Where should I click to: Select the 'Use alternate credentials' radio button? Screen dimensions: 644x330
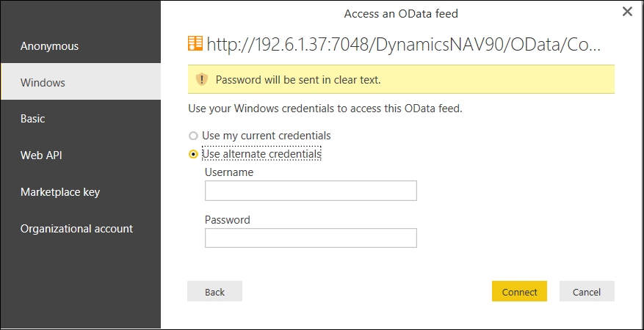pos(193,154)
